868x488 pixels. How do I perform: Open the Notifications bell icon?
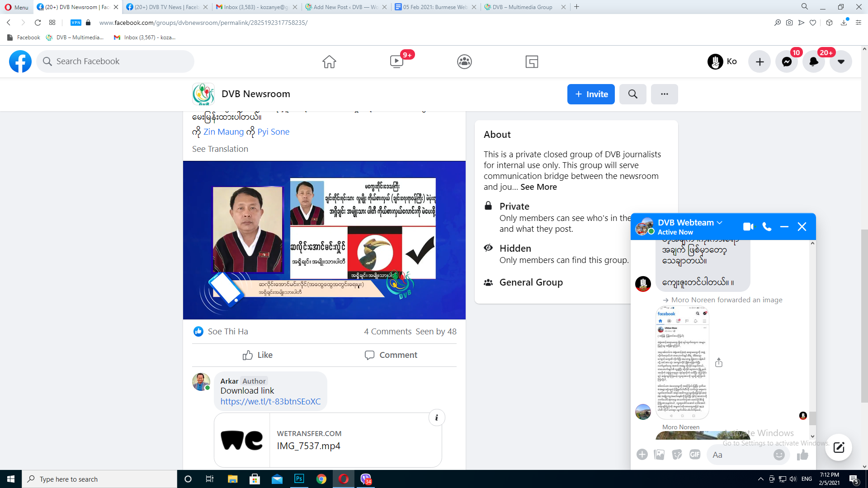click(814, 61)
